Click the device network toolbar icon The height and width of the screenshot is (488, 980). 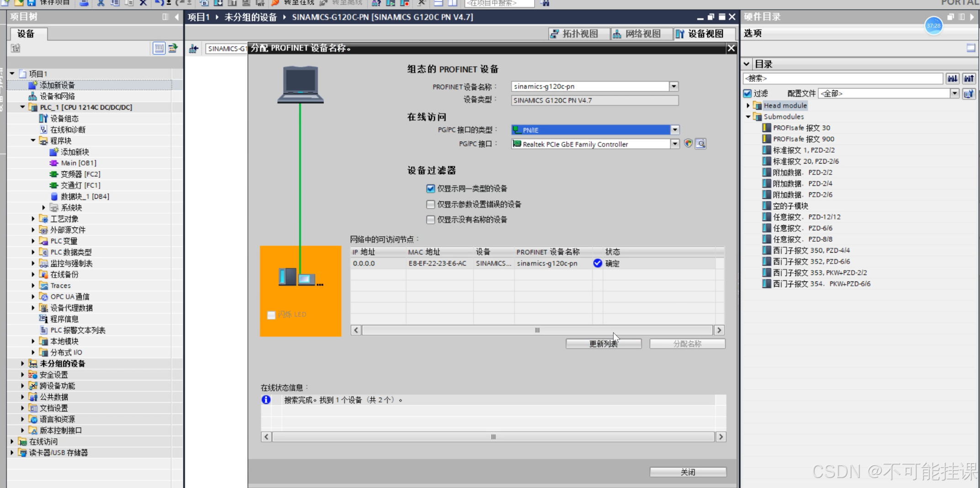194,48
